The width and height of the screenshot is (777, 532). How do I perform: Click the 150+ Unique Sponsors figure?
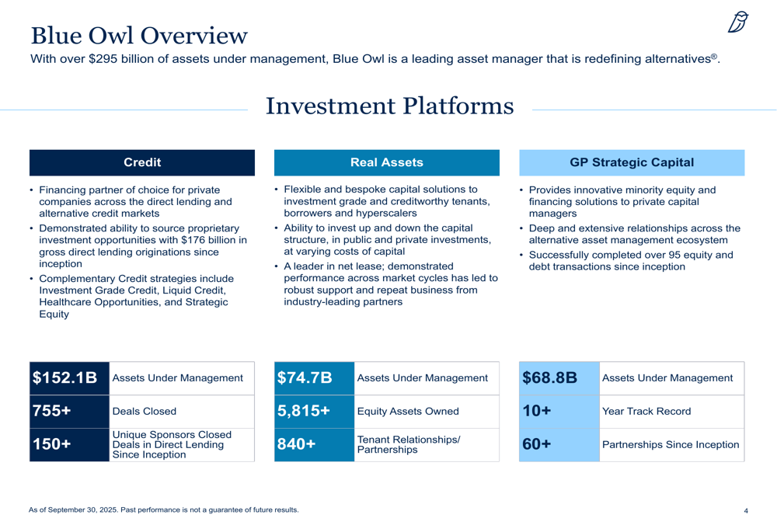pos(51,444)
